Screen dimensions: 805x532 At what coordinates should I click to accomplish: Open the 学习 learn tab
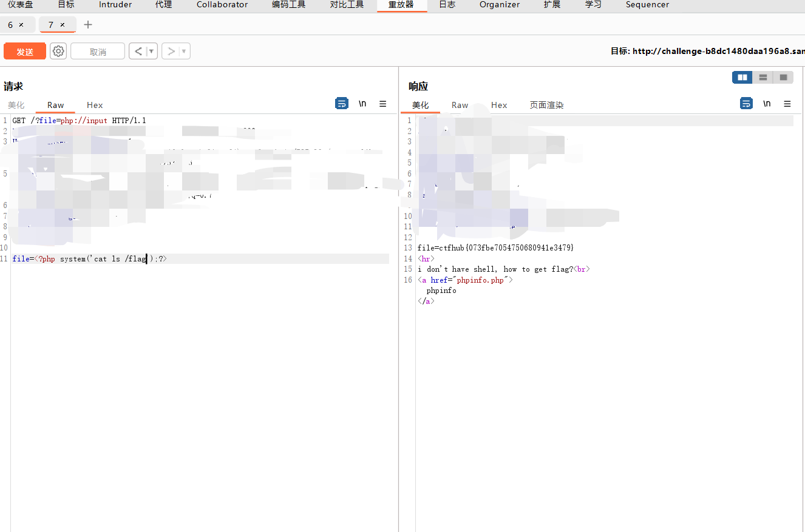[593, 5]
